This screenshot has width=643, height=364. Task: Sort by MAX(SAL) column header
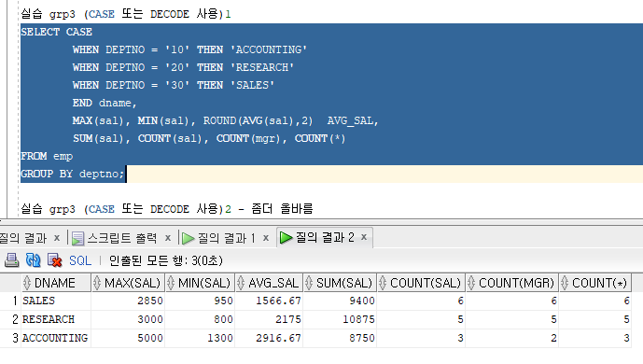click(x=128, y=283)
